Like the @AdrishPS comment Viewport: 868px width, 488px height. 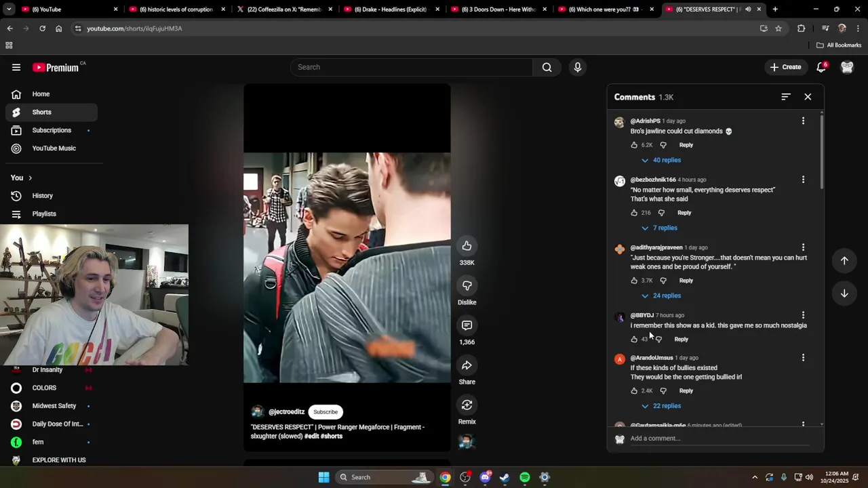coord(634,145)
